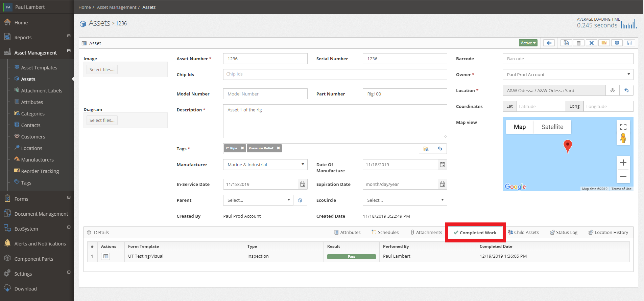This screenshot has height=301, width=644.
Task: Click the Street View pegman icon
Action: pyautogui.click(x=623, y=138)
